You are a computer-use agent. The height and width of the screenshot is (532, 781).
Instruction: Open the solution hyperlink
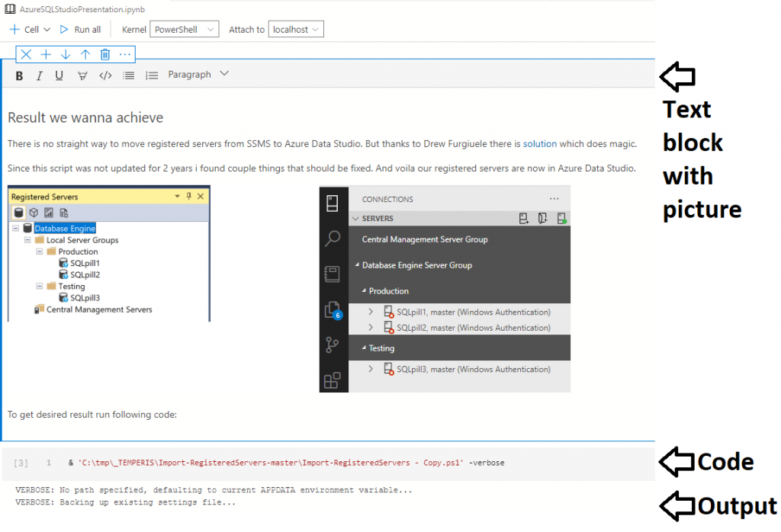click(x=539, y=144)
